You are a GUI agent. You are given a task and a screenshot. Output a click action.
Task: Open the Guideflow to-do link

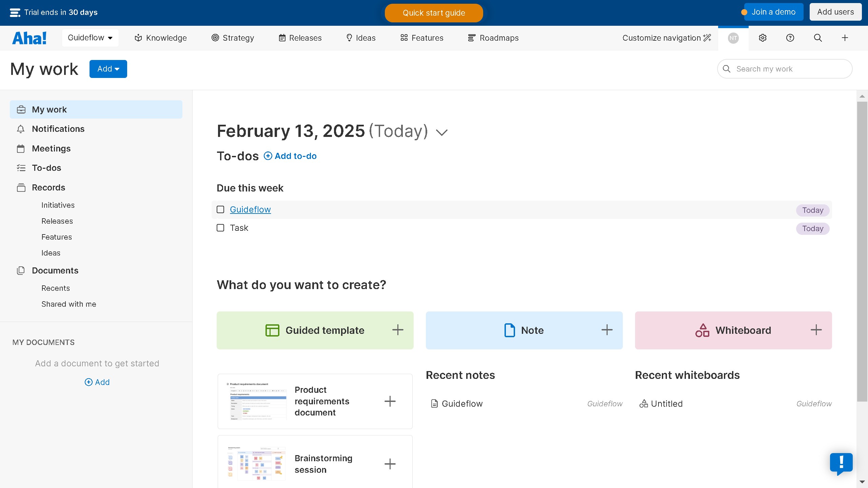pos(250,209)
